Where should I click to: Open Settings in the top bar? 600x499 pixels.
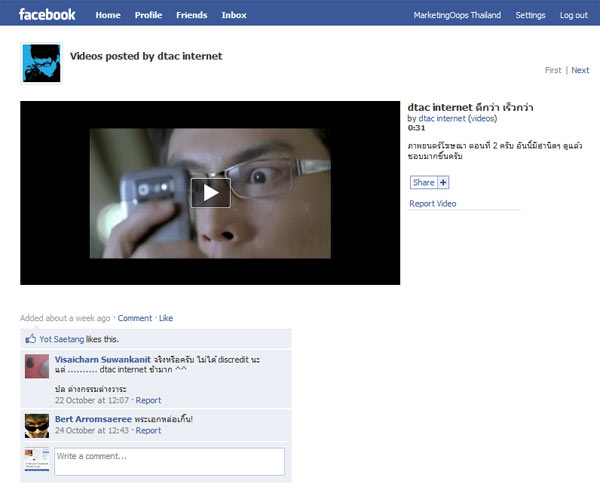[530, 15]
